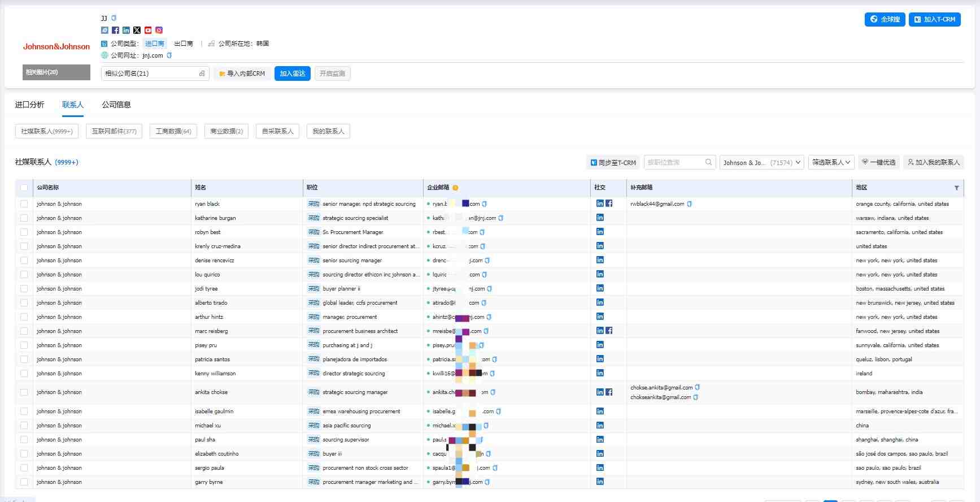Open ryan black's Facebook profile icon

click(x=609, y=204)
